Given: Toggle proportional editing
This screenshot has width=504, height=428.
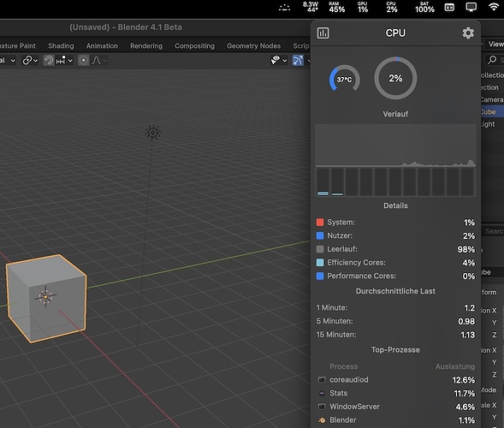Looking at the screenshot, I should coord(83,60).
